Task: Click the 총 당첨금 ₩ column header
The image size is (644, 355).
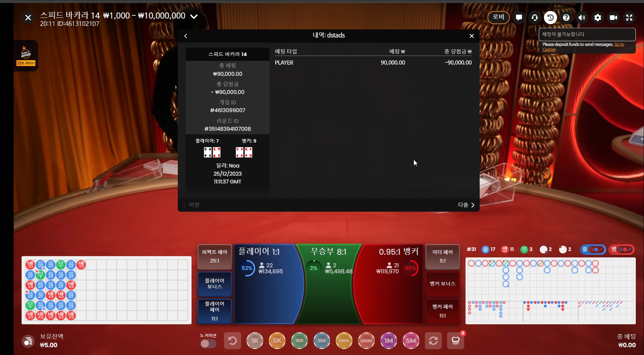Action: (x=458, y=52)
